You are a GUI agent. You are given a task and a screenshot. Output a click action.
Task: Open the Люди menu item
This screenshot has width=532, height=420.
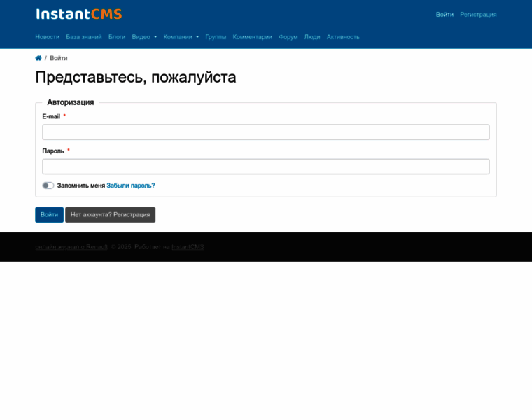[x=312, y=37]
